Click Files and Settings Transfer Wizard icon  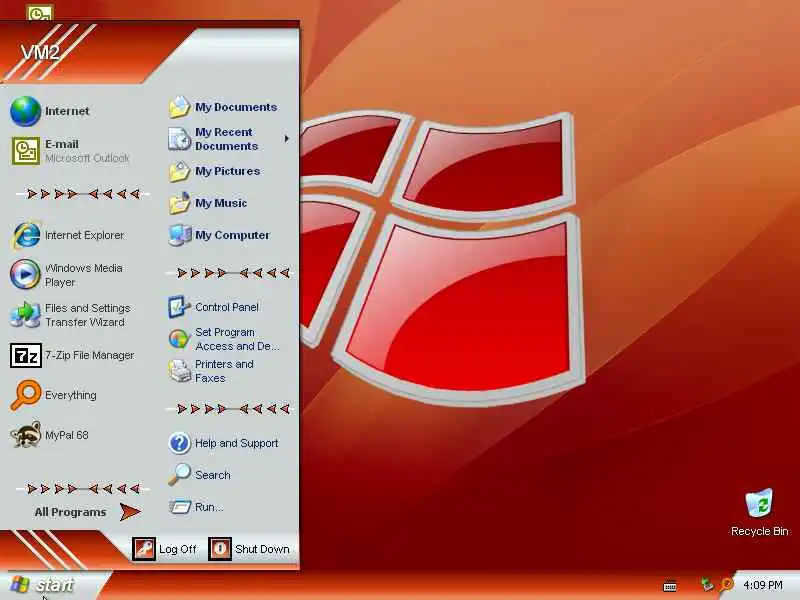coord(26,315)
